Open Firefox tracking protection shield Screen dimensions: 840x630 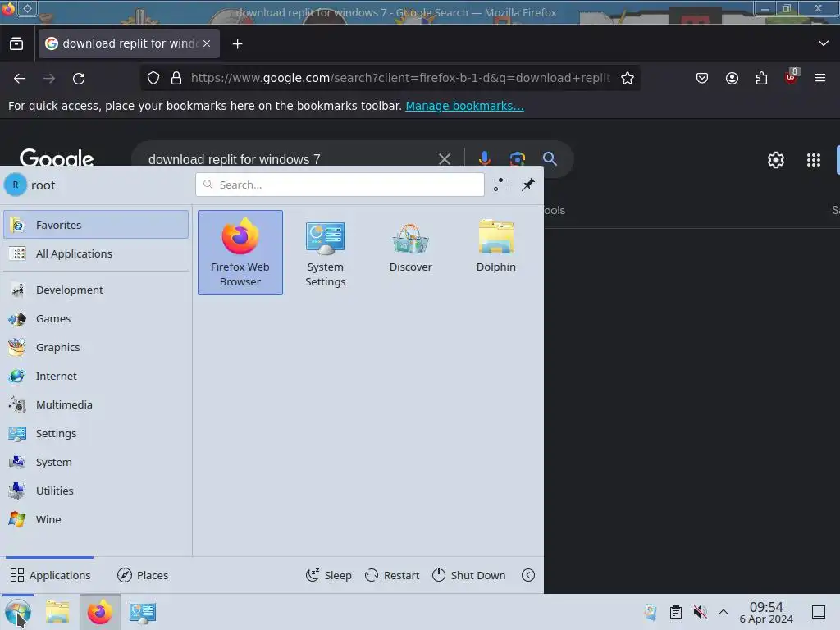(153, 78)
